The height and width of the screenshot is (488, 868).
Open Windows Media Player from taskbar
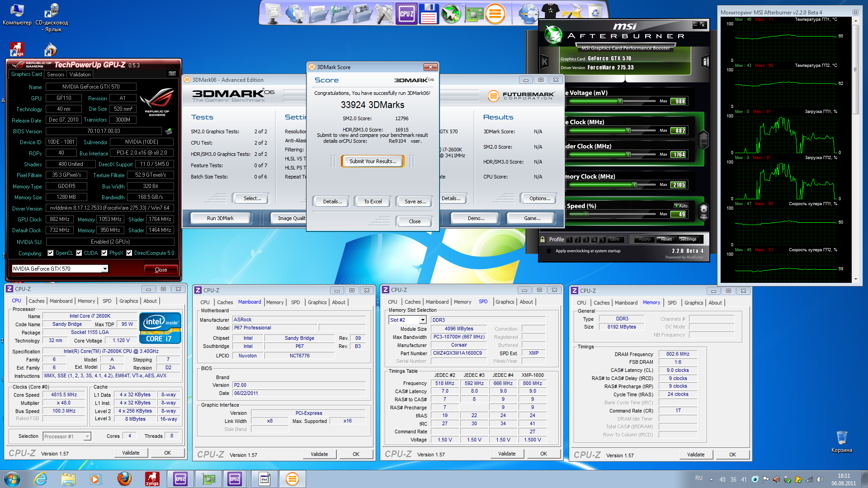(x=95, y=479)
